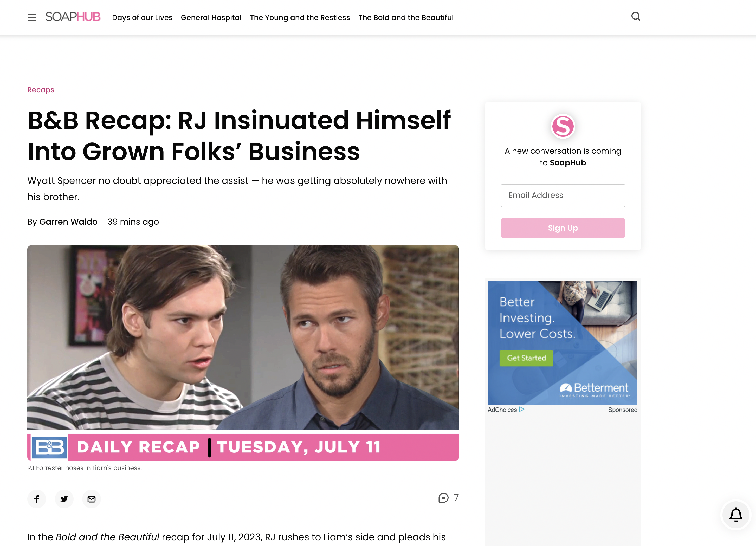Open General Hospital section
This screenshot has height=546, width=756.
point(211,17)
